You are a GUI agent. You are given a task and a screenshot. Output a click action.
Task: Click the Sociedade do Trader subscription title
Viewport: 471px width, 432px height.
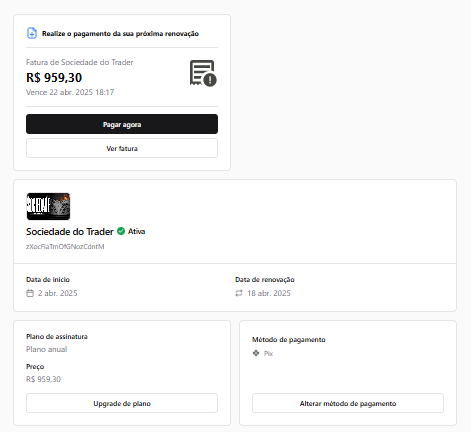pyautogui.click(x=70, y=232)
